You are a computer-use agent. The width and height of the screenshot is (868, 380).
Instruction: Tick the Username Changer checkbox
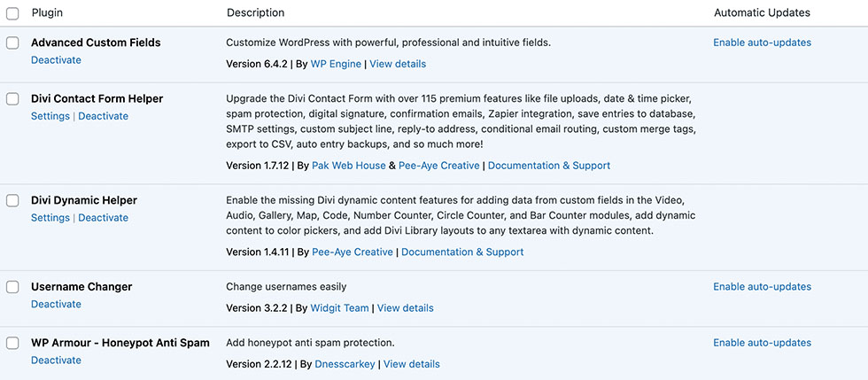(12, 287)
